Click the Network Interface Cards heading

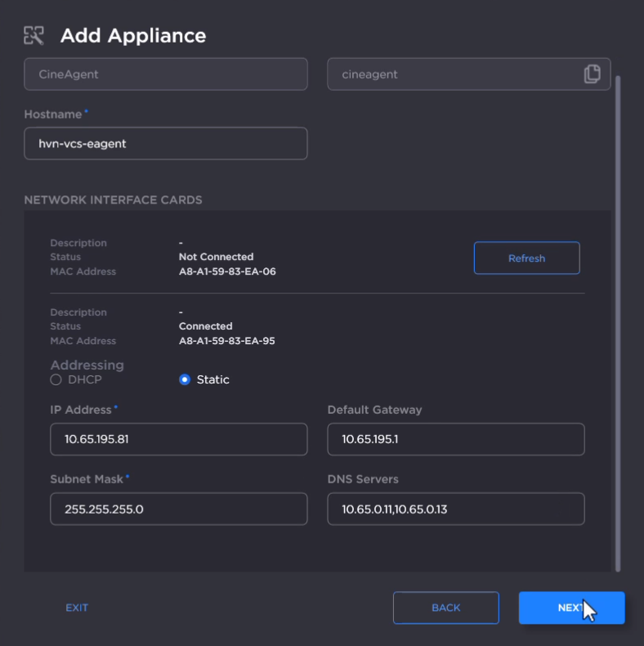coord(113,200)
